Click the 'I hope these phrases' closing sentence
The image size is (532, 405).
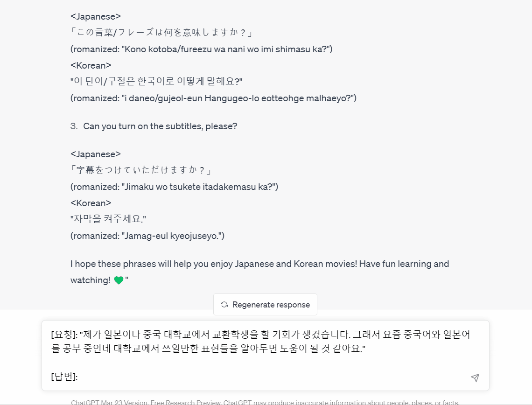pos(259,272)
